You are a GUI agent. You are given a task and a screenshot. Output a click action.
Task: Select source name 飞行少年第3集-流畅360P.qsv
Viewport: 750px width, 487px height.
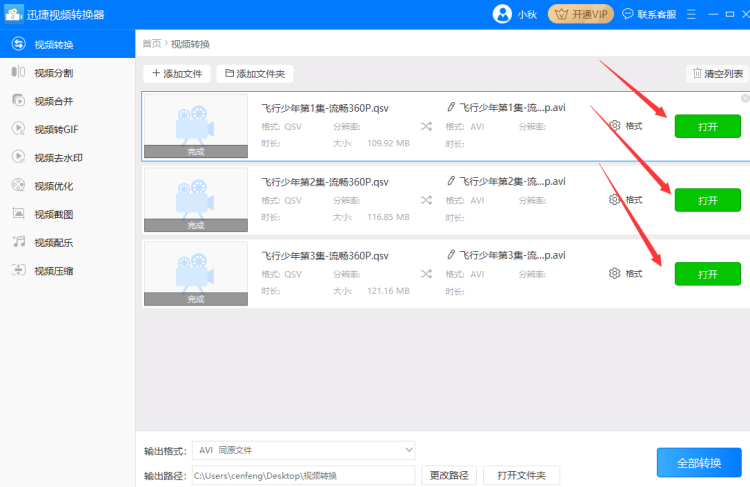pyautogui.click(x=325, y=255)
